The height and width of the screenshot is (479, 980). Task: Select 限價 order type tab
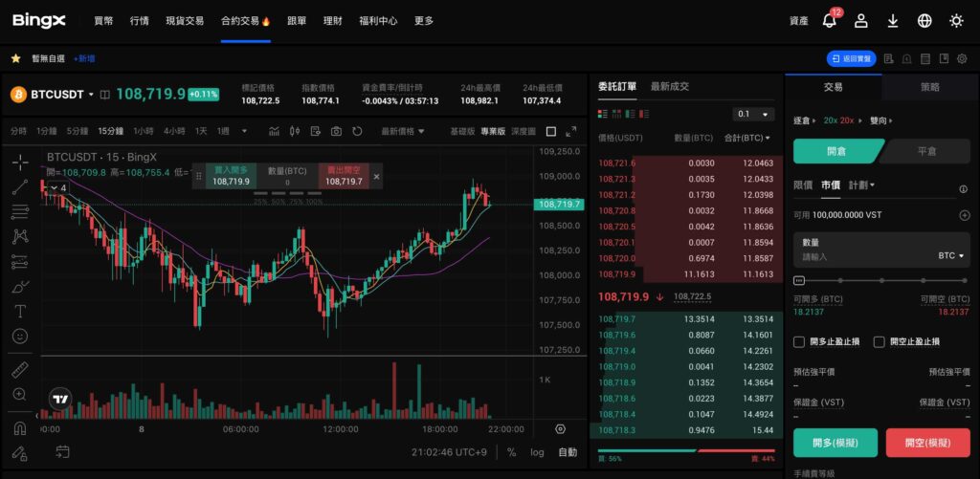point(803,185)
